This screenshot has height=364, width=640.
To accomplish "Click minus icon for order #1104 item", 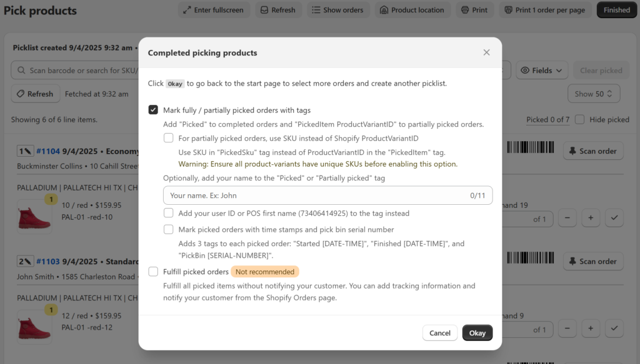I will (567, 218).
